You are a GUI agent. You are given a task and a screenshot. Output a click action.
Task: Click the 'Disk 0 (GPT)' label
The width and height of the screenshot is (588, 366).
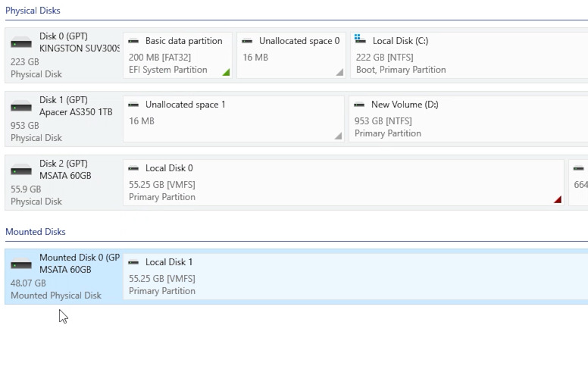coord(64,36)
